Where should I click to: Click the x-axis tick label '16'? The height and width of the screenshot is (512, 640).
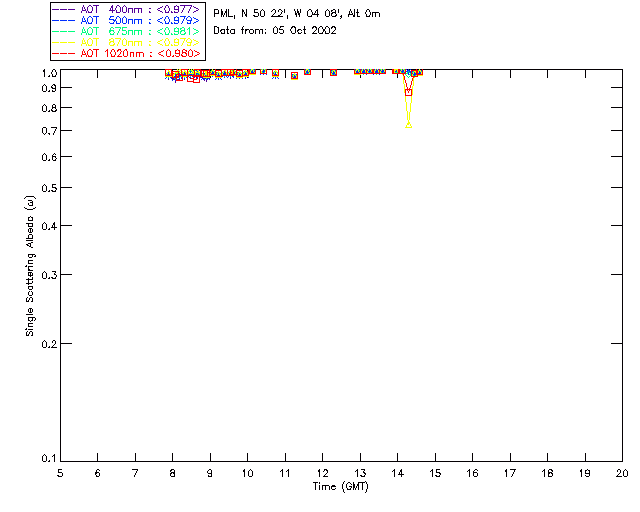pyautogui.click(x=473, y=473)
